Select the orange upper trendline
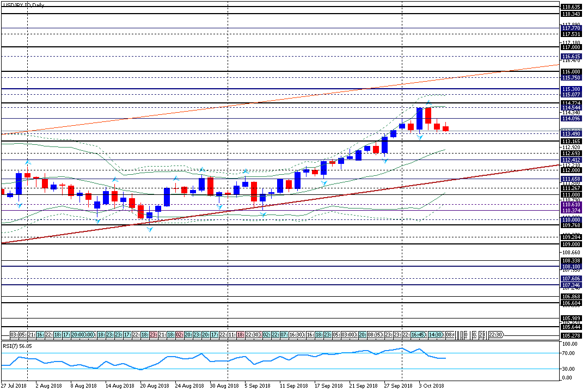 (x=279, y=99)
